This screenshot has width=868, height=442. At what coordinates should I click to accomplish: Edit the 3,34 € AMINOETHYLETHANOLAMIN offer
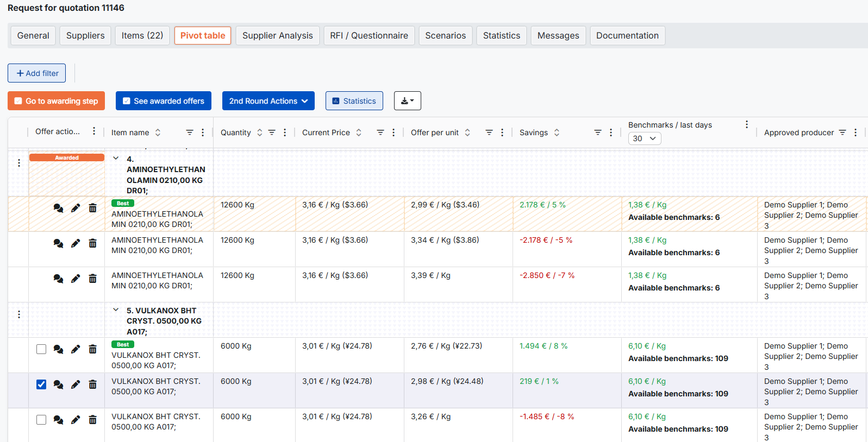coord(76,243)
